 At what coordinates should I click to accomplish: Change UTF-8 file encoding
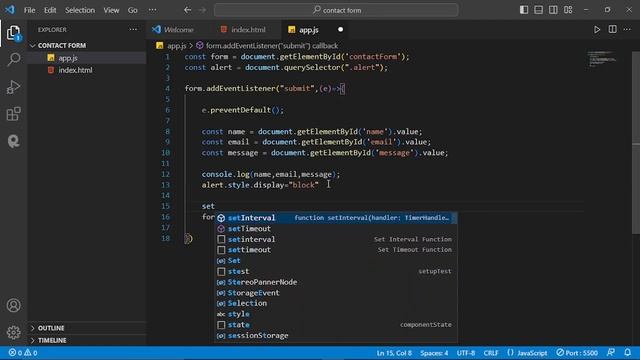tap(466, 353)
